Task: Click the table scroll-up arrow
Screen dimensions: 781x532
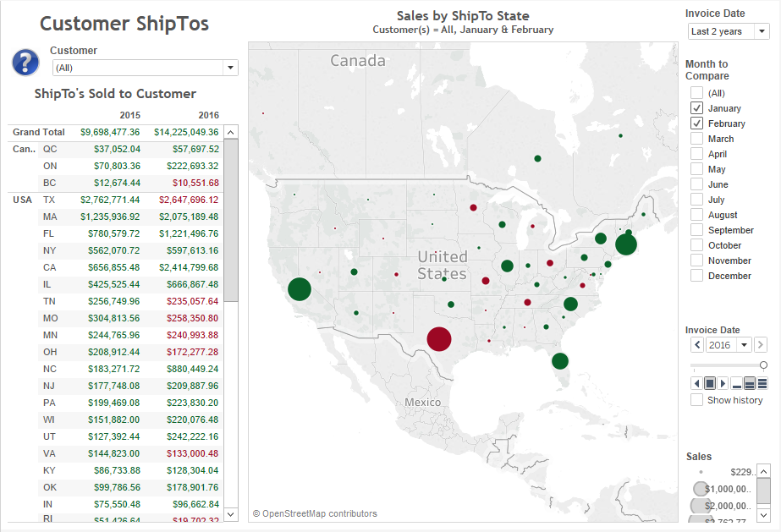Action: click(x=231, y=133)
